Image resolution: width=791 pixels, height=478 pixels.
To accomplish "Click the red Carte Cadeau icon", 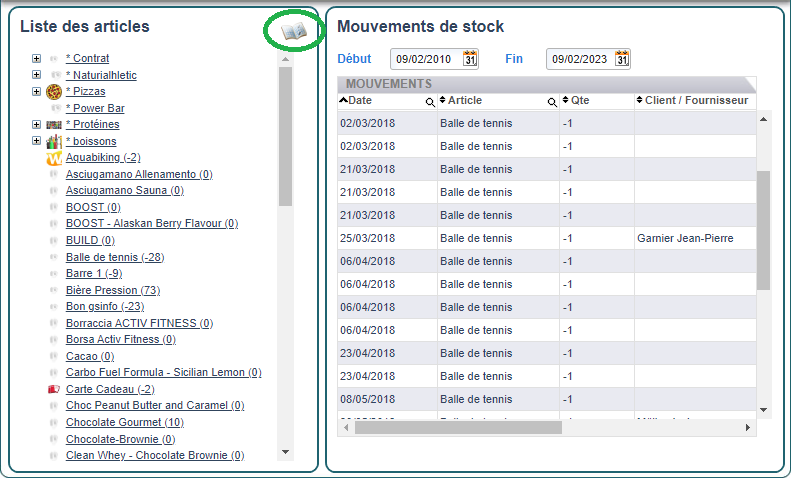I will tap(54, 389).
